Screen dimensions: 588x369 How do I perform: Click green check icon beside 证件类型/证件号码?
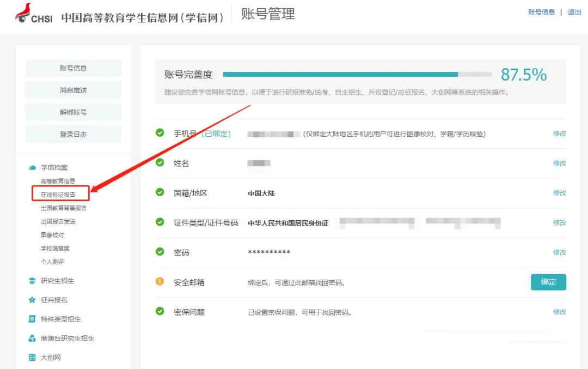[160, 222]
